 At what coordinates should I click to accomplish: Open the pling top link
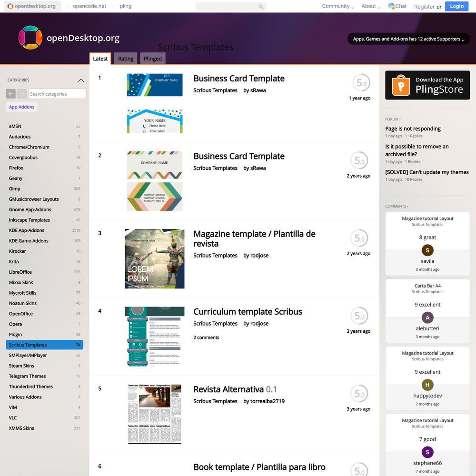(125, 6)
